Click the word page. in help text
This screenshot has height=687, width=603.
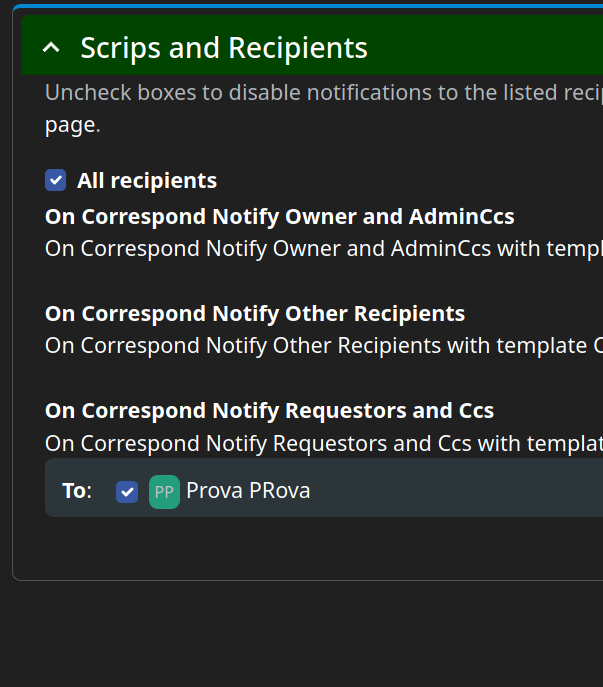point(73,126)
